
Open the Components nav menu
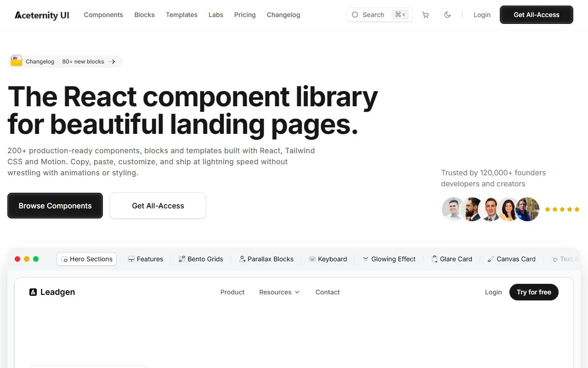(103, 15)
